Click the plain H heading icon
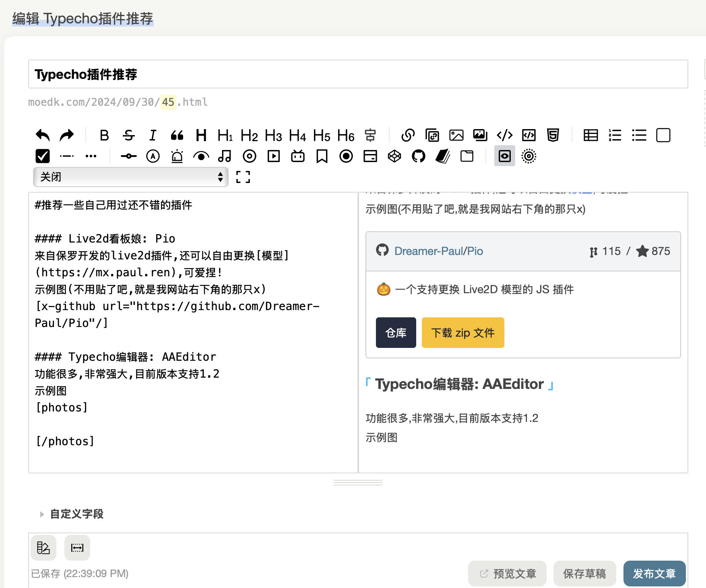 tap(201, 135)
